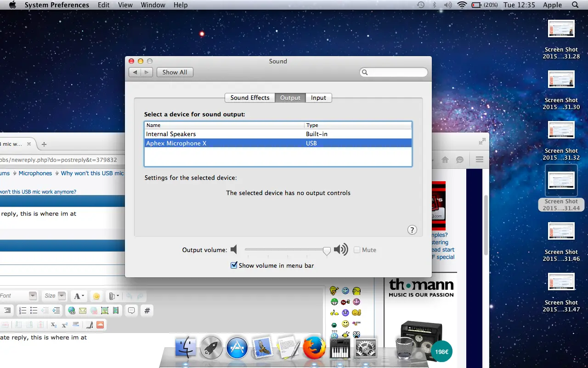588x368 pixels.
Task: Click the Name column header
Action: coord(224,125)
